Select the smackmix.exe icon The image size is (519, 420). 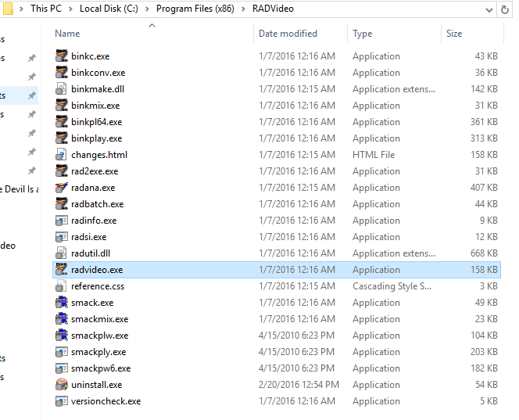[x=62, y=319]
